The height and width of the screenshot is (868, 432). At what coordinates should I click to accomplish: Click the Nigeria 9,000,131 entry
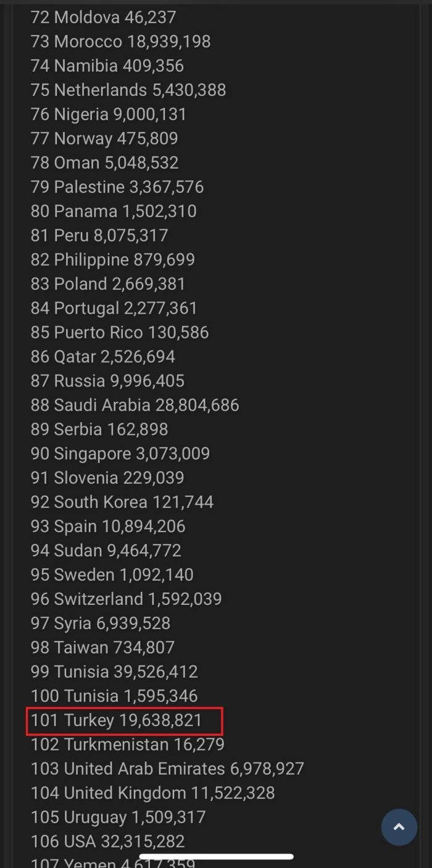pos(109,114)
